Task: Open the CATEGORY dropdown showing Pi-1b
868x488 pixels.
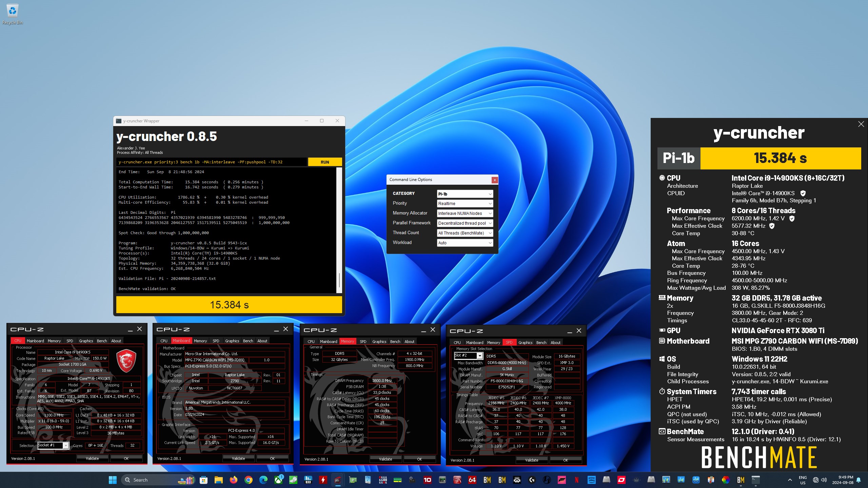Action: coord(465,194)
